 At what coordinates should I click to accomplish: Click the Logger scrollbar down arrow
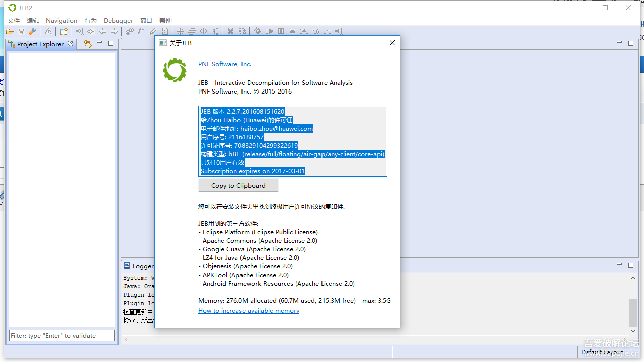[633, 331]
